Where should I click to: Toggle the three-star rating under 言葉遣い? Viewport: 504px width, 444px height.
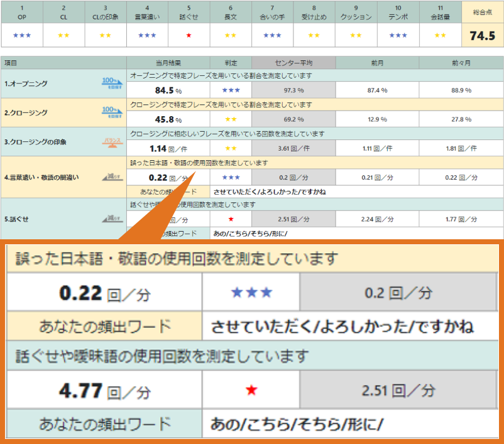pos(146,35)
